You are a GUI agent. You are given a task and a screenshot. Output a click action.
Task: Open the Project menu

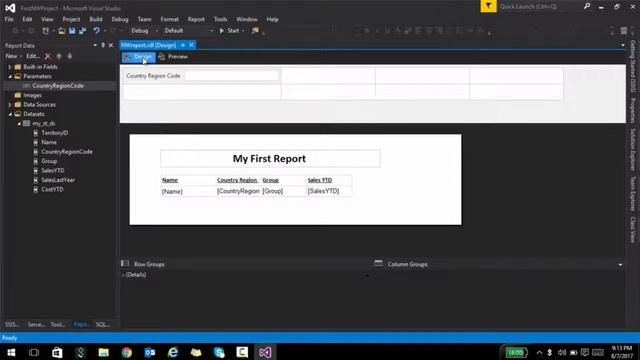click(71, 19)
